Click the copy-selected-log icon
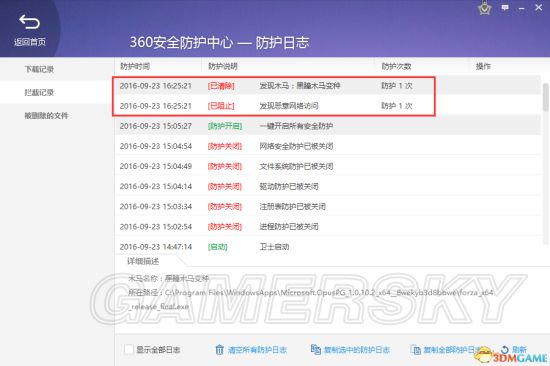The width and height of the screenshot is (550, 366). 316,350
